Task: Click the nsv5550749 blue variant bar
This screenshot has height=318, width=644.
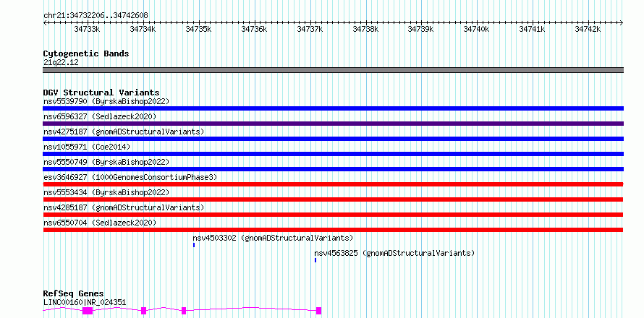Action: click(333, 169)
